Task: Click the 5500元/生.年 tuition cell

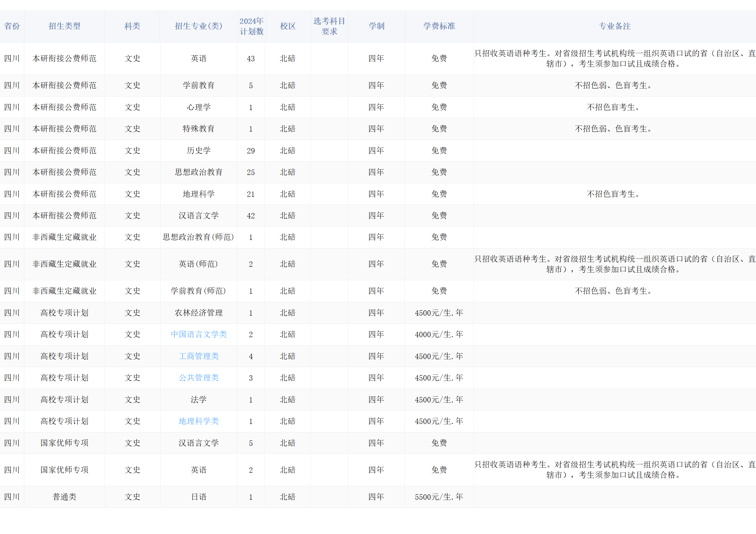Action: 439,497
